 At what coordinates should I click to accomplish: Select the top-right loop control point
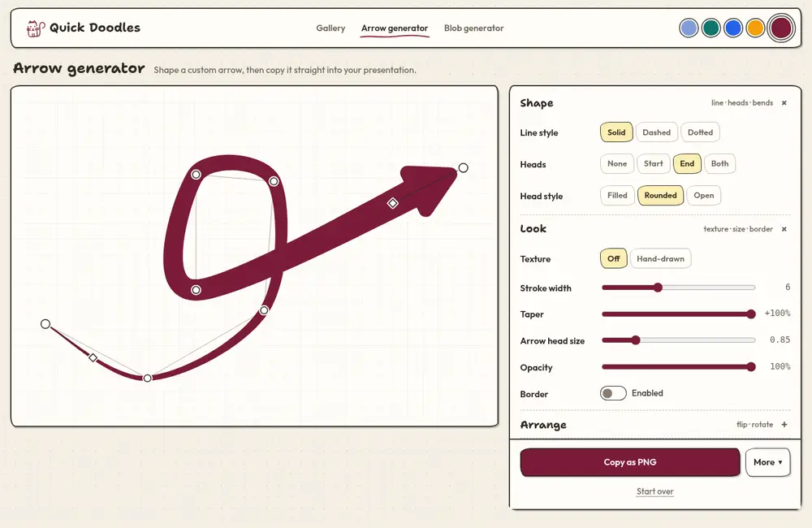click(x=274, y=181)
